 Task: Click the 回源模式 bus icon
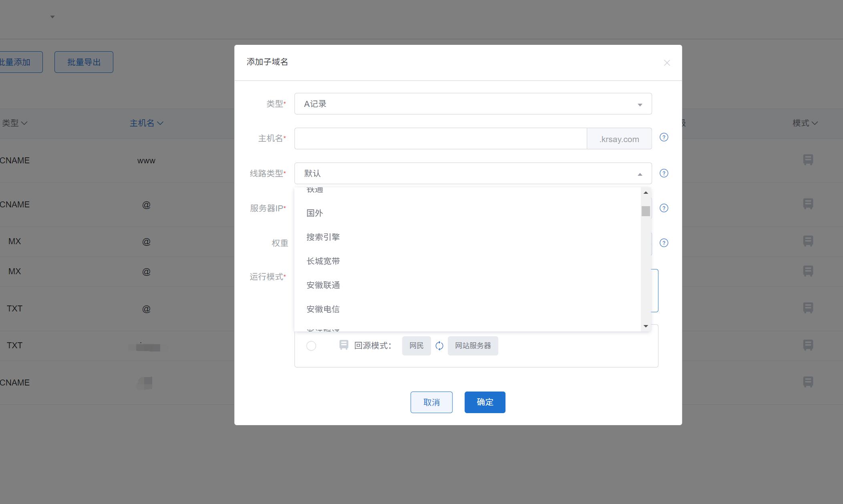344,345
